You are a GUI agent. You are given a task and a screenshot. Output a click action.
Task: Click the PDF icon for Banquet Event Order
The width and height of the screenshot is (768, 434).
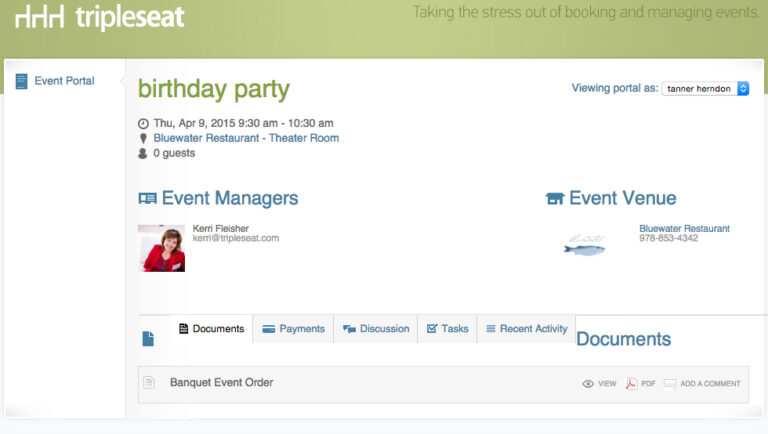(631, 384)
